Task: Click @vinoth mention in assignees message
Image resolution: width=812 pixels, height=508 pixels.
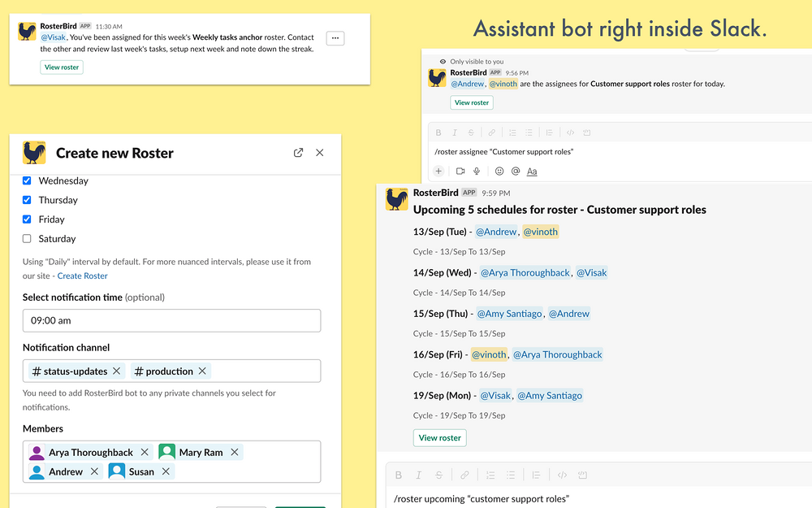Action: 503,84
